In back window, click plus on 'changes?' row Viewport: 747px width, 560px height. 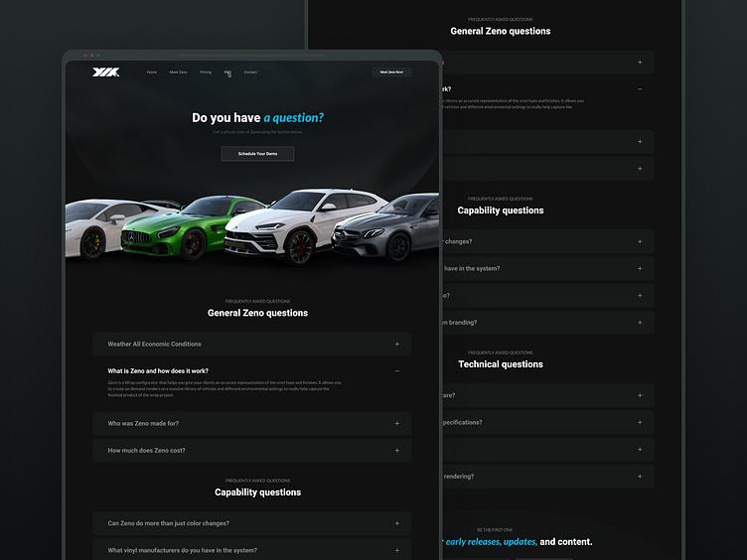[x=640, y=242]
